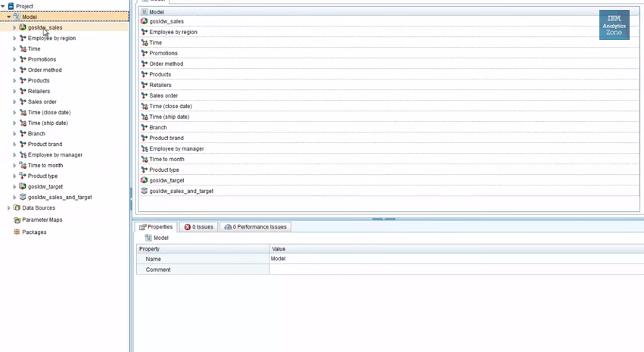Click the Order method icon in project tree
Image resolution: width=644 pixels, height=352 pixels.
click(23, 70)
